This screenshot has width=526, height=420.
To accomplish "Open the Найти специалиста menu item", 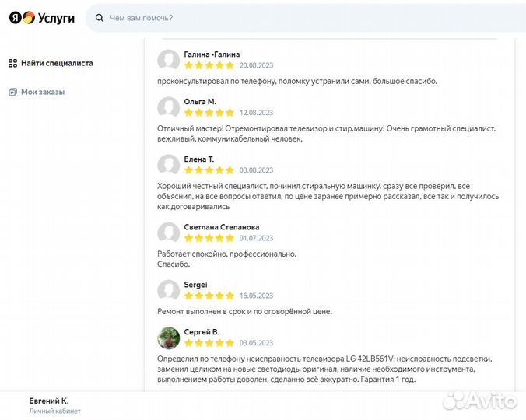I will 57,63.
